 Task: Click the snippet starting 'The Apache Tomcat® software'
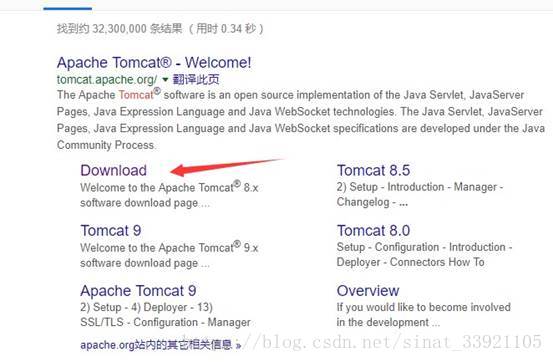click(x=300, y=120)
